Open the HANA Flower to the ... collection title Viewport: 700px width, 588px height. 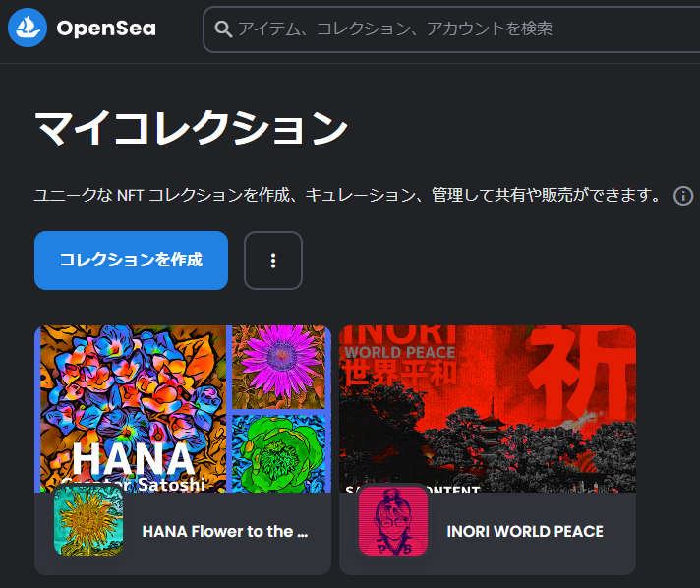click(x=225, y=531)
